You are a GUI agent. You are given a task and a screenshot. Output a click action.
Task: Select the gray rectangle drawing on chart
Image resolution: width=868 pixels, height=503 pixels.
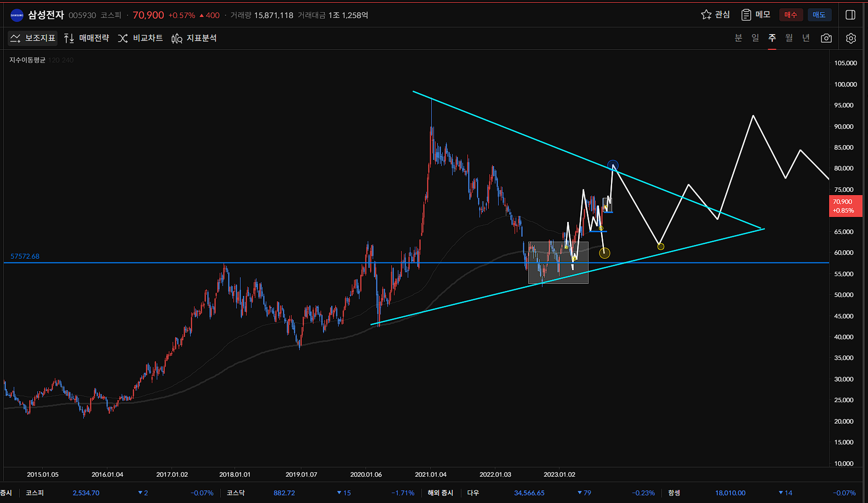pos(558,263)
